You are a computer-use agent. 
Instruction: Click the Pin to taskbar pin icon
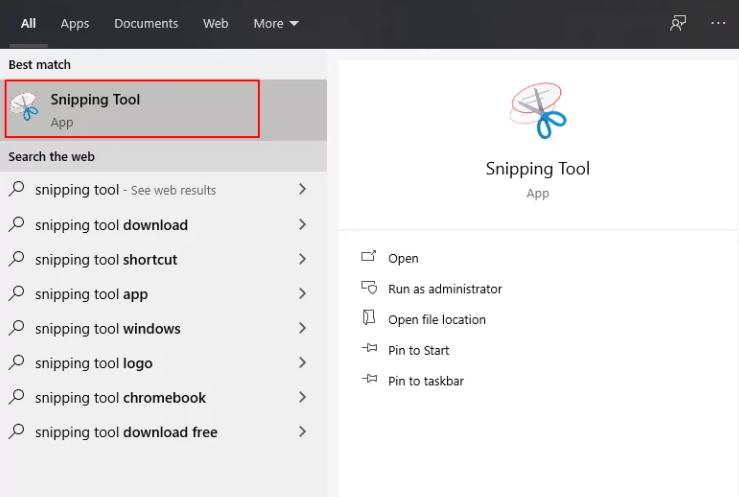coord(370,379)
